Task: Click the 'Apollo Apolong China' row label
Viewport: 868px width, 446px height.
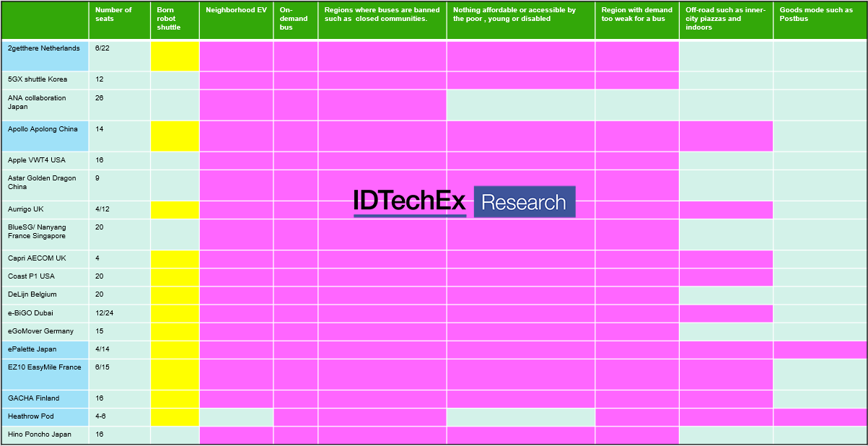Action: pos(45,136)
